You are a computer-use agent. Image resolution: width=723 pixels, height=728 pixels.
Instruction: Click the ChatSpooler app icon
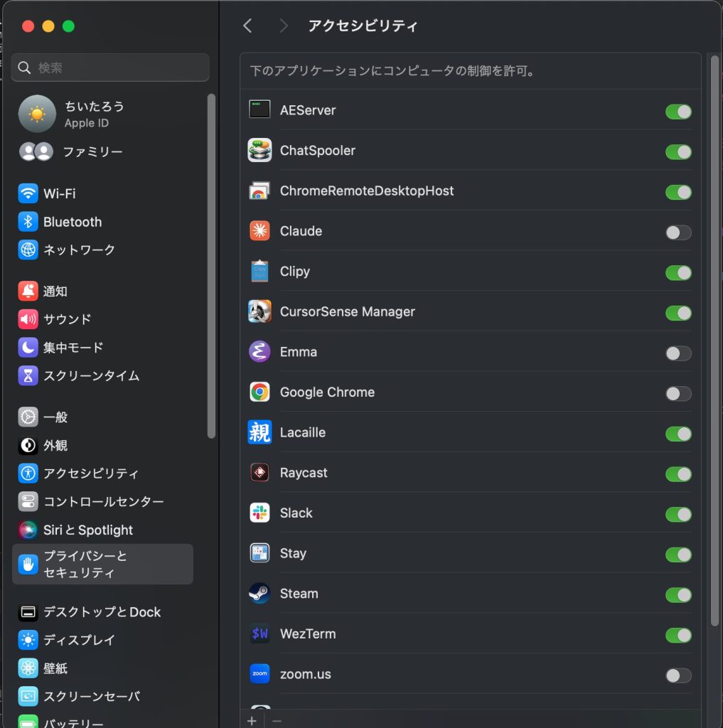(259, 151)
